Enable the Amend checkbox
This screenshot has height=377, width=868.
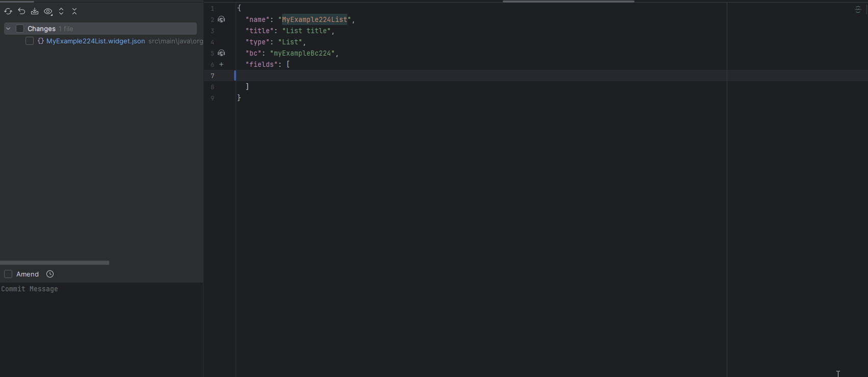click(8, 274)
